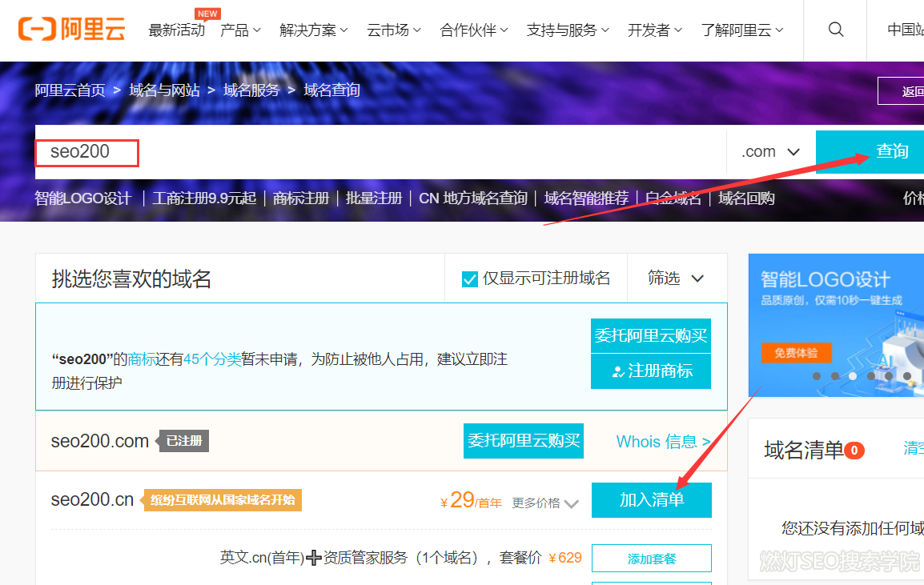
Task: Open the 商标 link in the notice
Action: click(142, 359)
